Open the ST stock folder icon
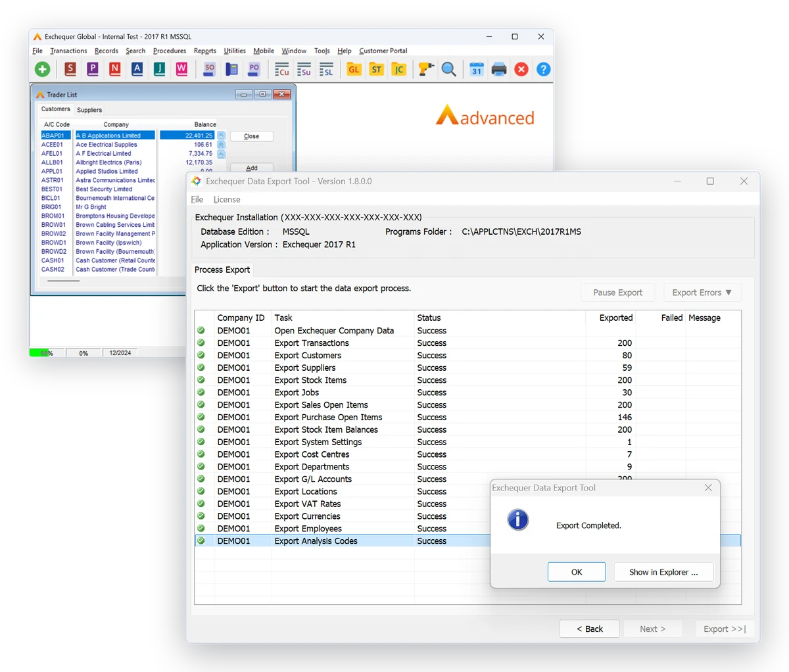789x672 pixels. coord(377,69)
